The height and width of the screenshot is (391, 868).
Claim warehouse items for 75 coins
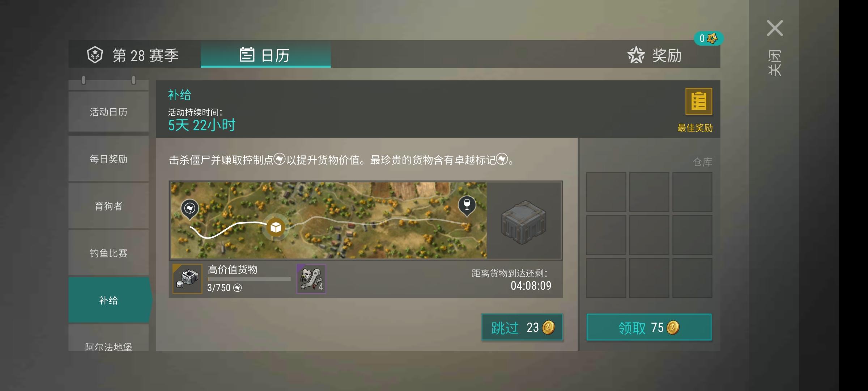tap(649, 327)
